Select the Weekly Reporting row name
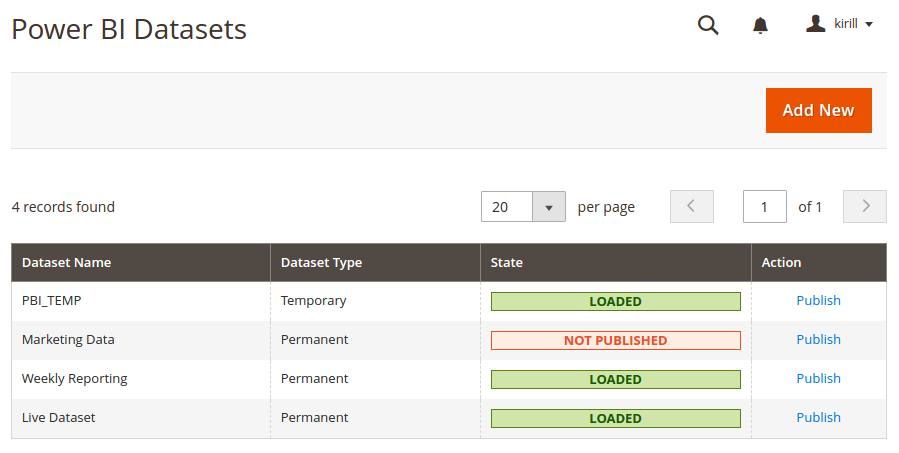This screenshot has height=453, width=899. tap(75, 379)
